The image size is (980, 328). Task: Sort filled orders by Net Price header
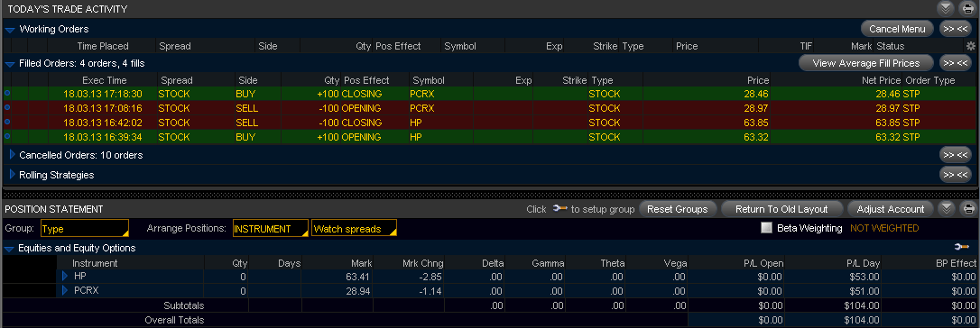pos(882,80)
